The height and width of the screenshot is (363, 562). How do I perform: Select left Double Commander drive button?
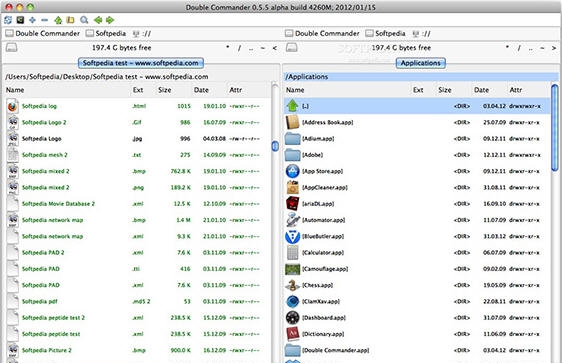point(42,33)
